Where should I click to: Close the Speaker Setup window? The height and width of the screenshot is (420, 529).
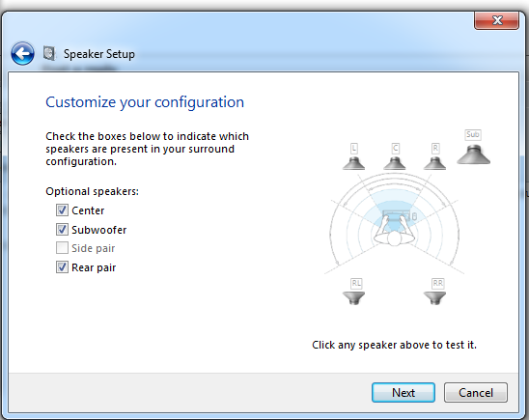click(496, 20)
